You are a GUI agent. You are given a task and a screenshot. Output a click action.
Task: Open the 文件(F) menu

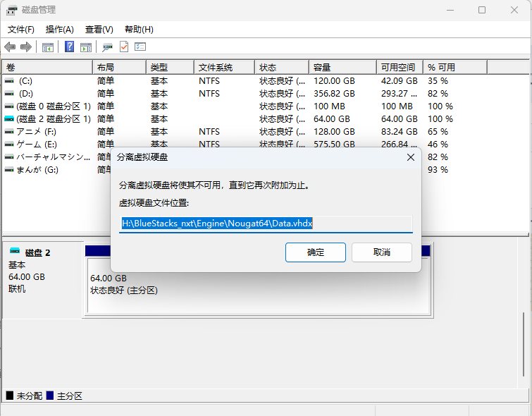pyautogui.click(x=21, y=30)
